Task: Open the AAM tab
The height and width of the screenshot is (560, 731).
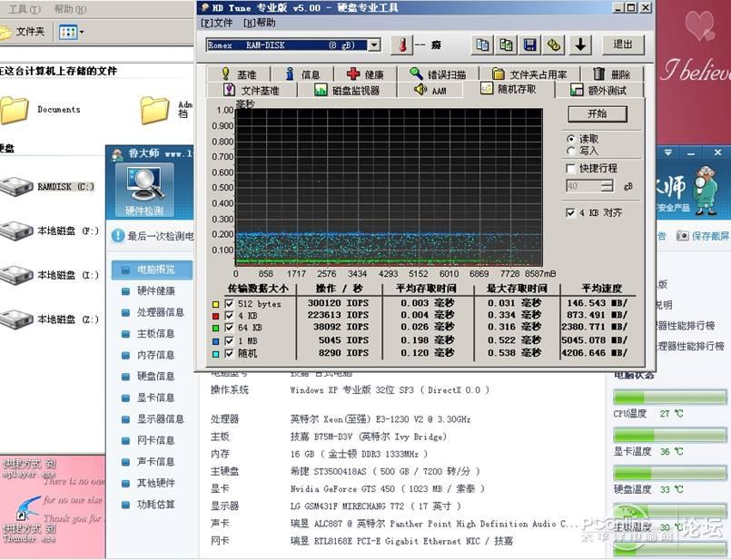Action: pos(430,90)
